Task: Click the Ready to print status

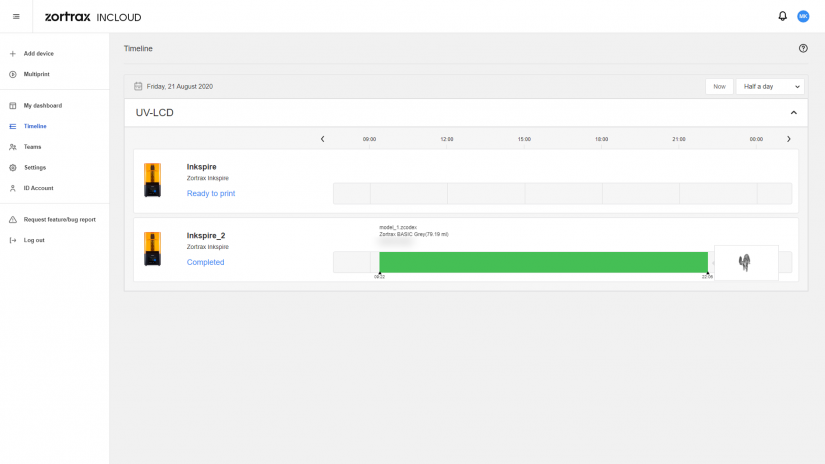Action: click(x=211, y=194)
